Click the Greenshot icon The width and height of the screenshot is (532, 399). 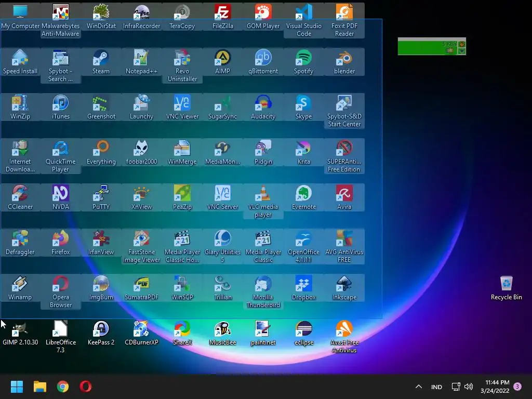click(101, 107)
